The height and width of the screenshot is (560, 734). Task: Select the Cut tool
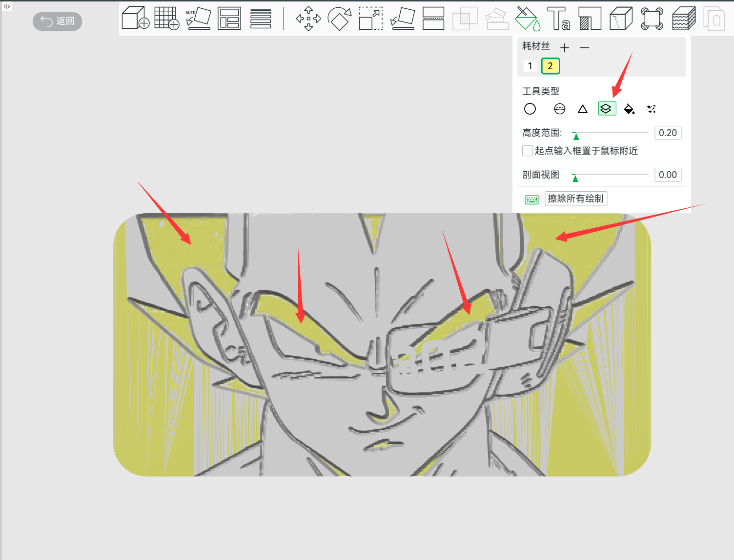tap(433, 19)
